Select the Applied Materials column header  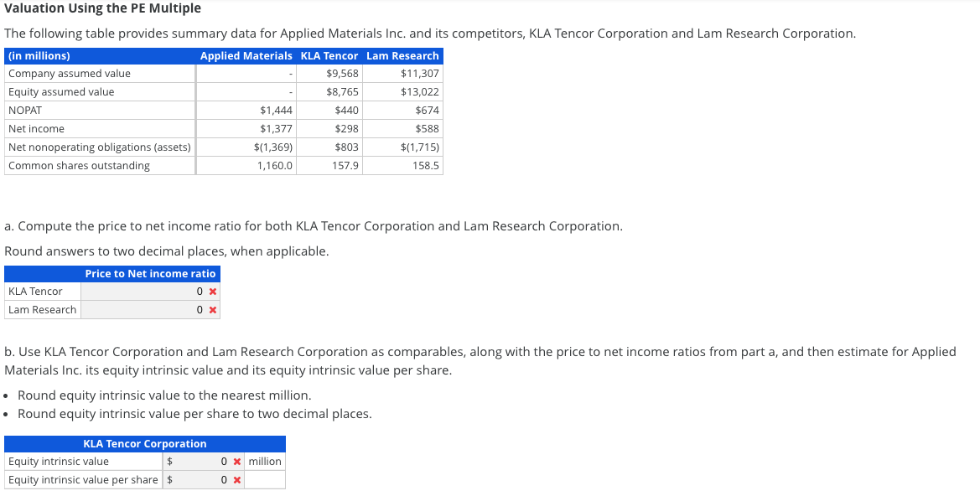pos(246,55)
